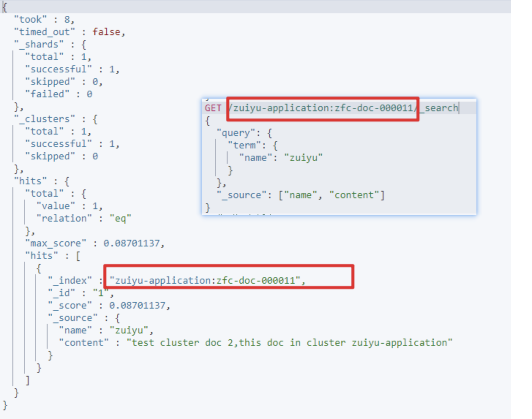Click the response "_source" : { line

(84, 318)
